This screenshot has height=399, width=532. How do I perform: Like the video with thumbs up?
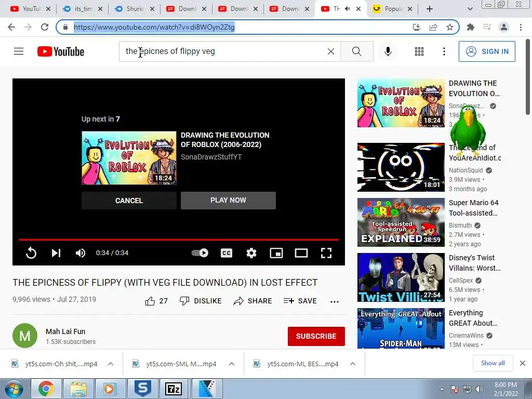point(156,301)
